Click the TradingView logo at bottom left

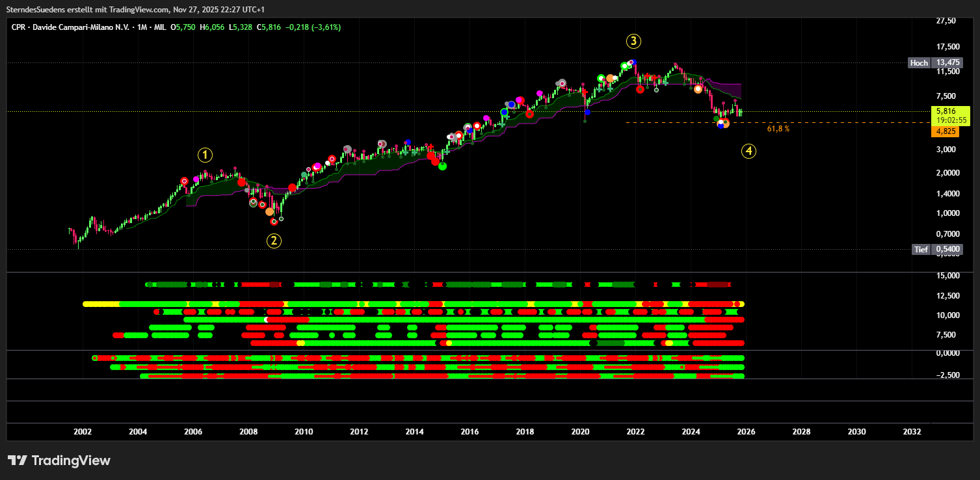click(59, 460)
